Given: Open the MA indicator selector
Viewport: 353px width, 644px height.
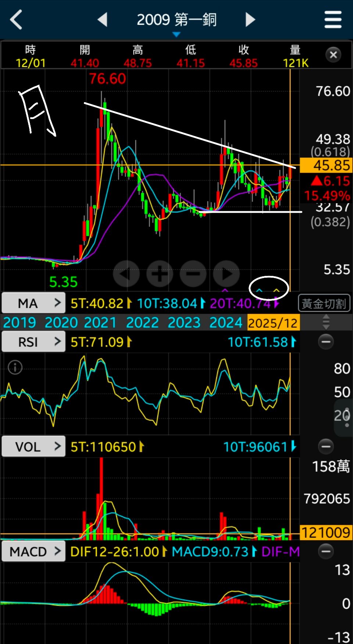Looking at the screenshot, I should 33,303.
